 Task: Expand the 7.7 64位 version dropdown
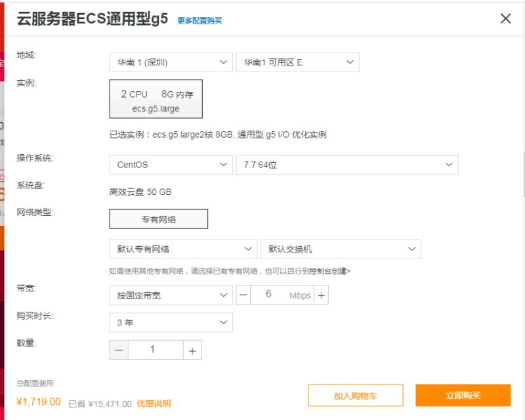(x=346, y=165)
